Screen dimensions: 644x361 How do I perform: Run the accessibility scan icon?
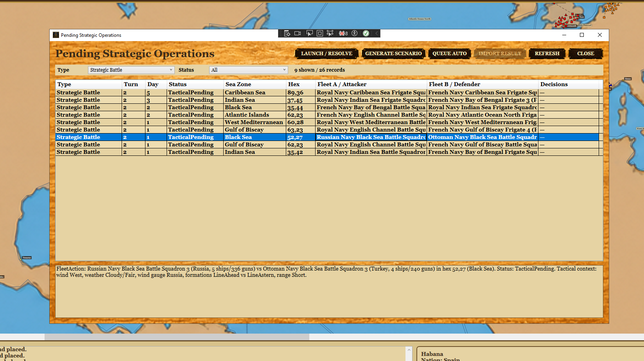pos(355,33)
